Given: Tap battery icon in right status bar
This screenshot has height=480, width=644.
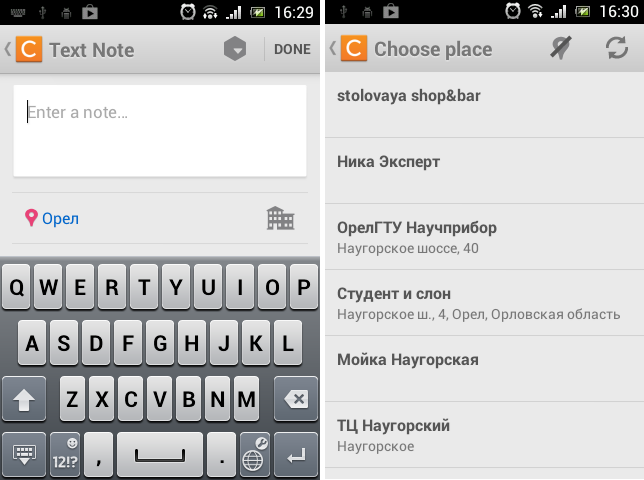Looking at the screenshot, I should pos(582,11).
